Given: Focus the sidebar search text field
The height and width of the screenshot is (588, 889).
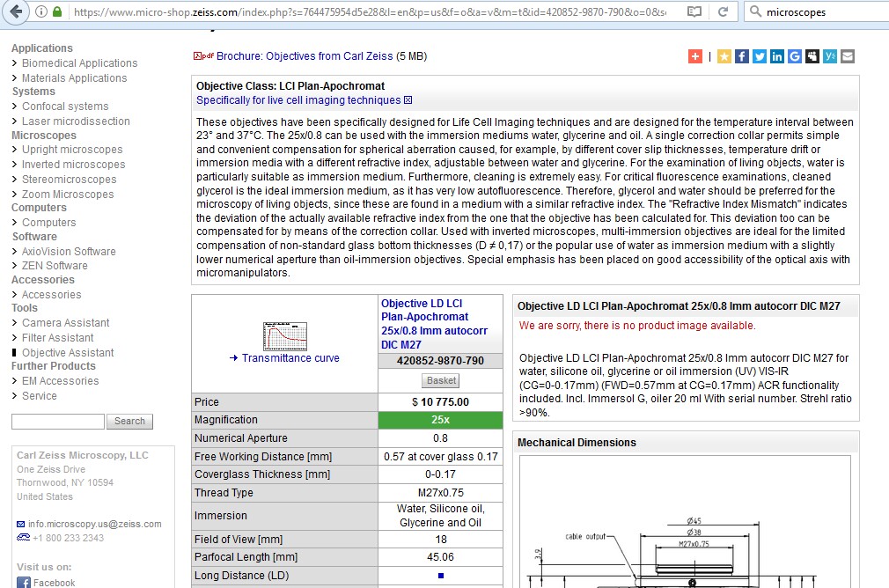Looking at the screenshot, I should point(58,422).
